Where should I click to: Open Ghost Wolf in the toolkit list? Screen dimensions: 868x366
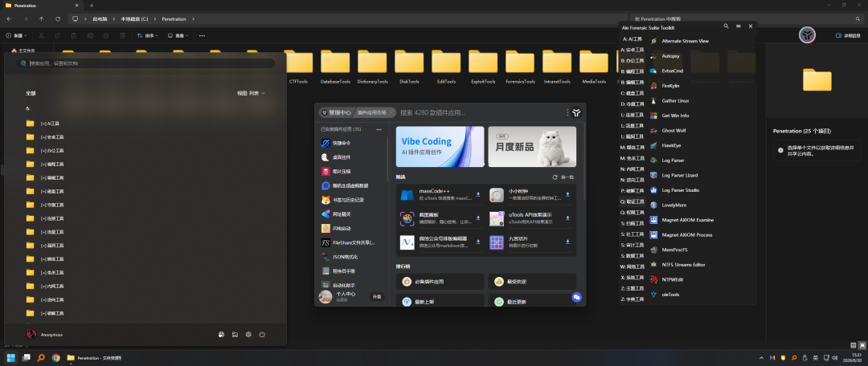674,131
